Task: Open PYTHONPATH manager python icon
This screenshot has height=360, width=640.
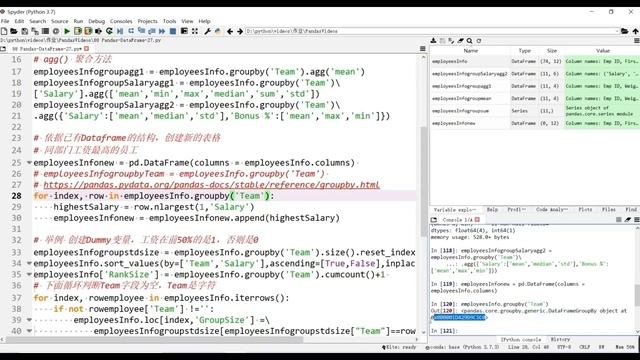Action: click(218, 31)
